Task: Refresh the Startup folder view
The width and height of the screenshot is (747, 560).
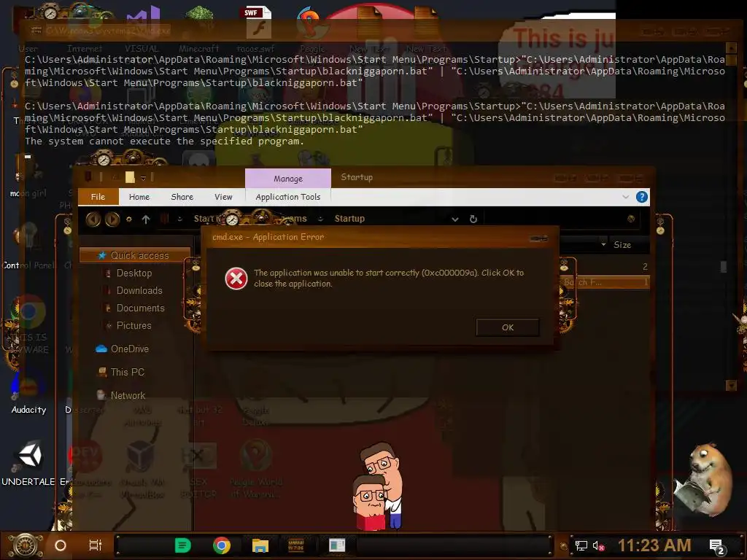Action: coord(473,219)
